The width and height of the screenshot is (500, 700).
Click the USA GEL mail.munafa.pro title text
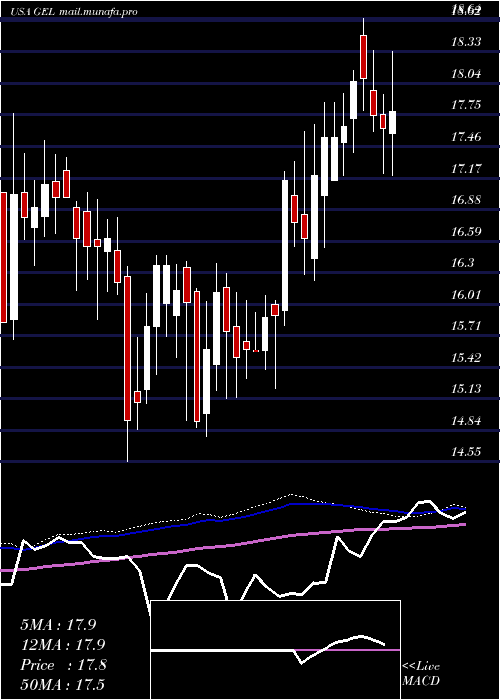[75, 12]
